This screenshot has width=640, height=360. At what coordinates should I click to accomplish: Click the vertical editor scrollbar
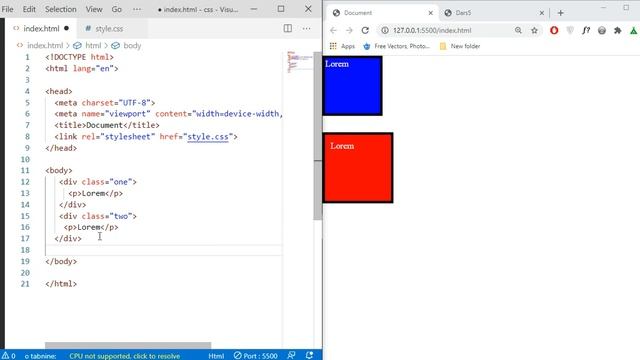(x=318, y=136)
